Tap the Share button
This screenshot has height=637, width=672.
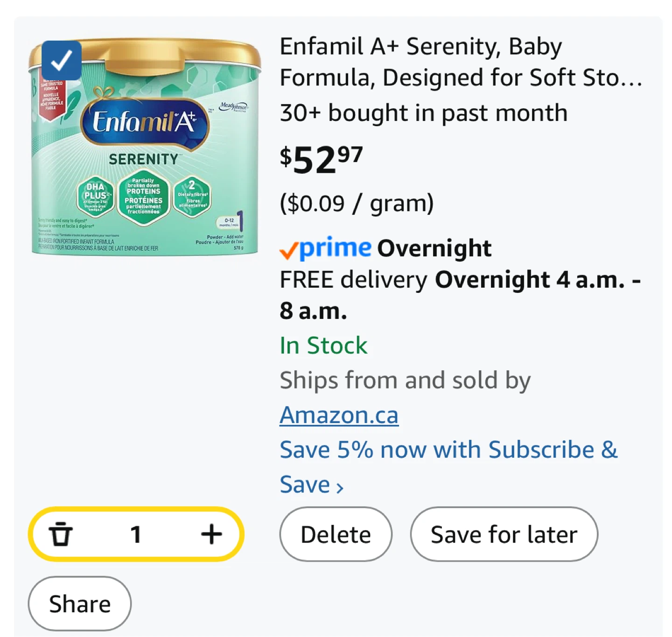click(x=80, y=604)
